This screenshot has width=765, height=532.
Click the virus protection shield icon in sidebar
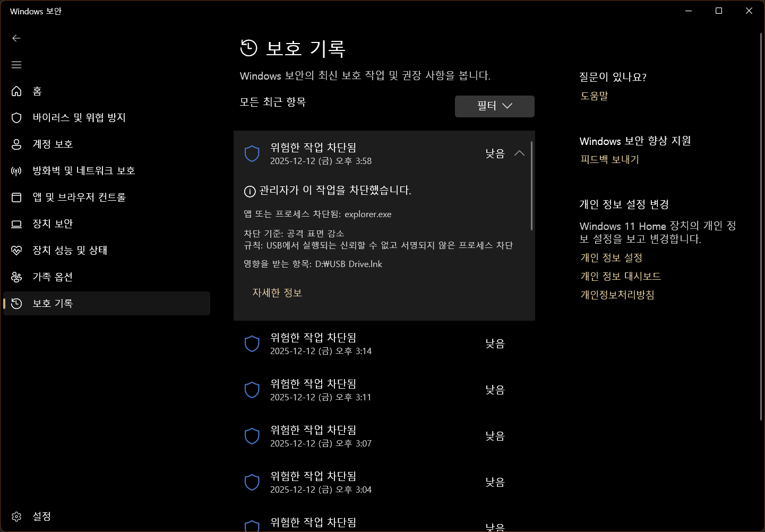(x=16, y=118)
